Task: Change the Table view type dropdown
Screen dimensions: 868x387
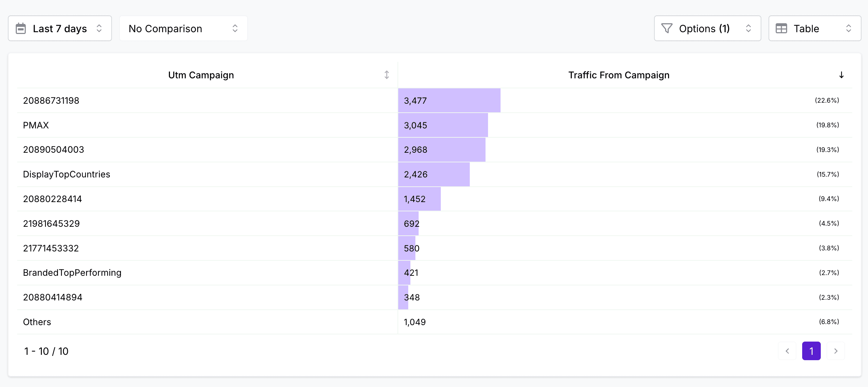Action: coord(815,28)
